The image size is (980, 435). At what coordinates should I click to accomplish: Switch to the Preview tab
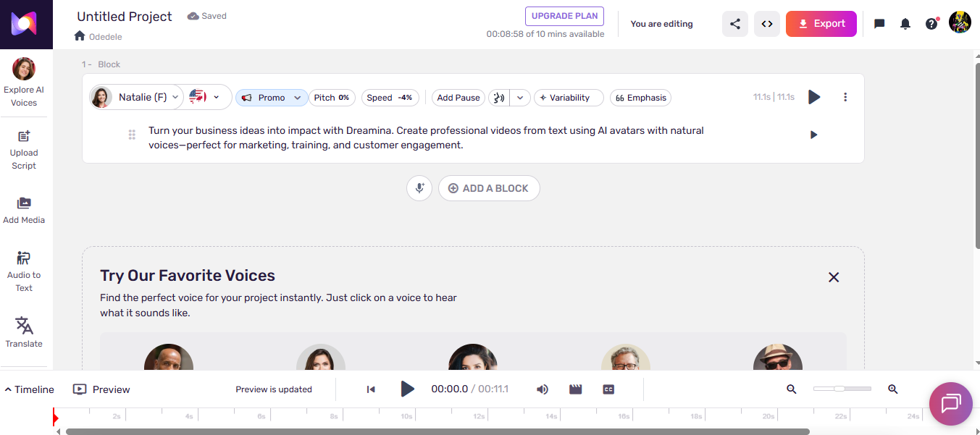pos(101,389)
